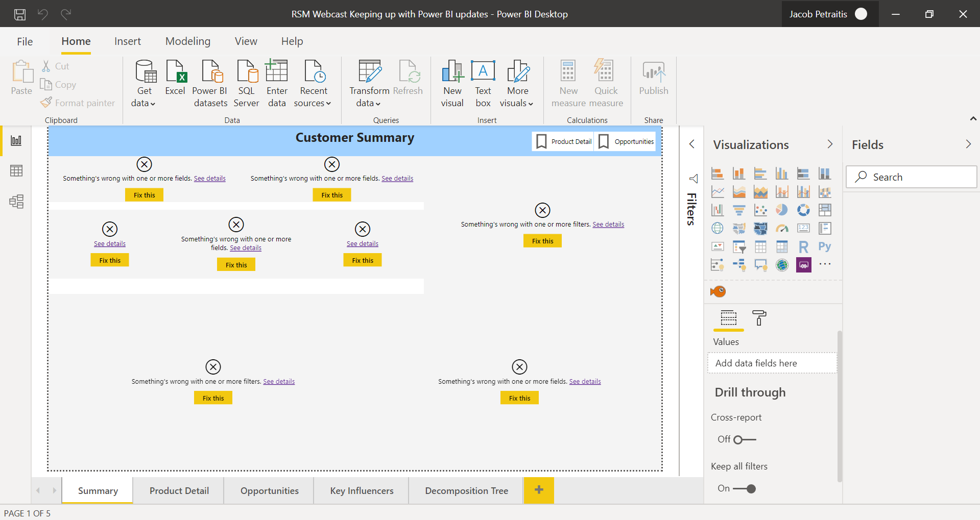Click the first top-left Fix this button
Image resolution: width=980 pixels, height=520 pixels.
(x=144, y=195)
